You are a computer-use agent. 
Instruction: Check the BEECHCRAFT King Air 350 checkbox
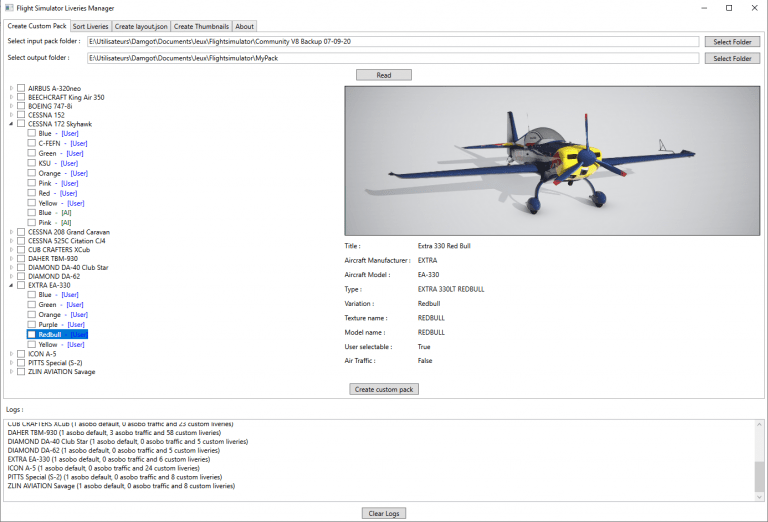coord(21,97)
